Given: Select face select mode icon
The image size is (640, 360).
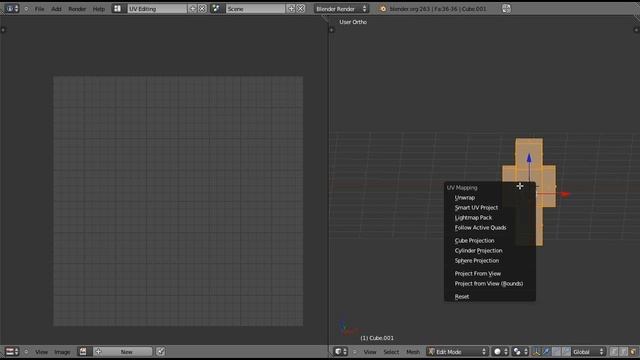Looking at the screenshot, I should (633, 351).
